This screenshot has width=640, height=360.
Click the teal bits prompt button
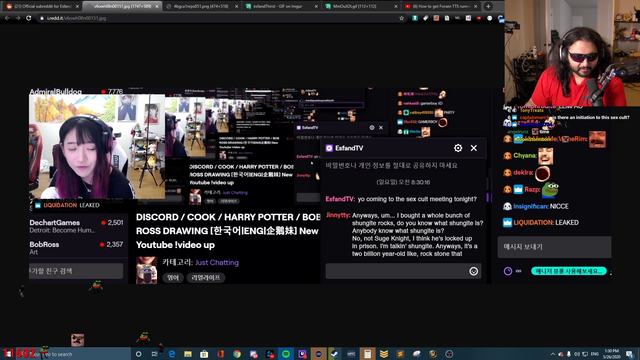(x=569, y=271)
